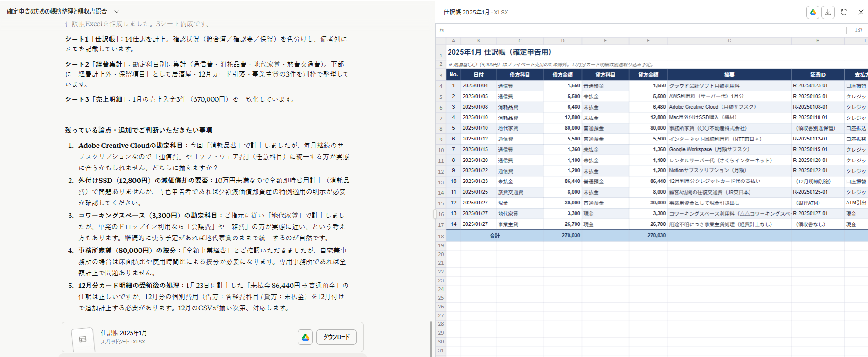Select row 18 header with 合計 totals
This screenshot has height=357, width=868.
coord(441,236)
